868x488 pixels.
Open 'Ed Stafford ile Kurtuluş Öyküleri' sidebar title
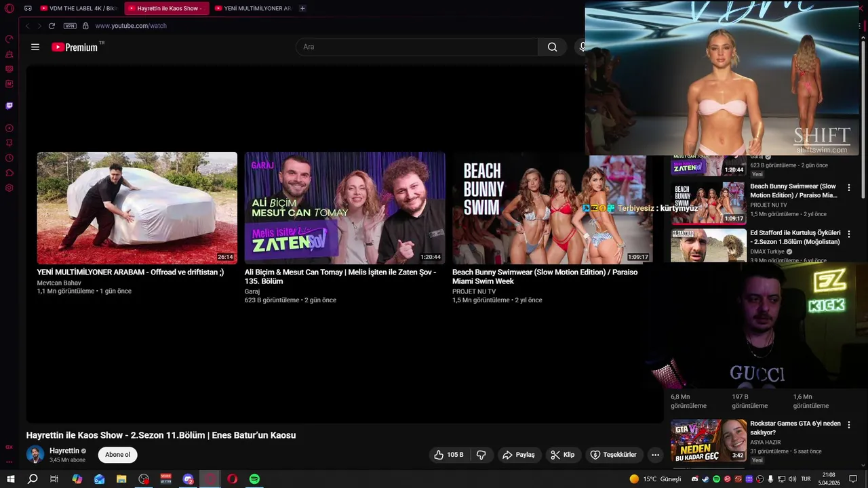(795, 237)
